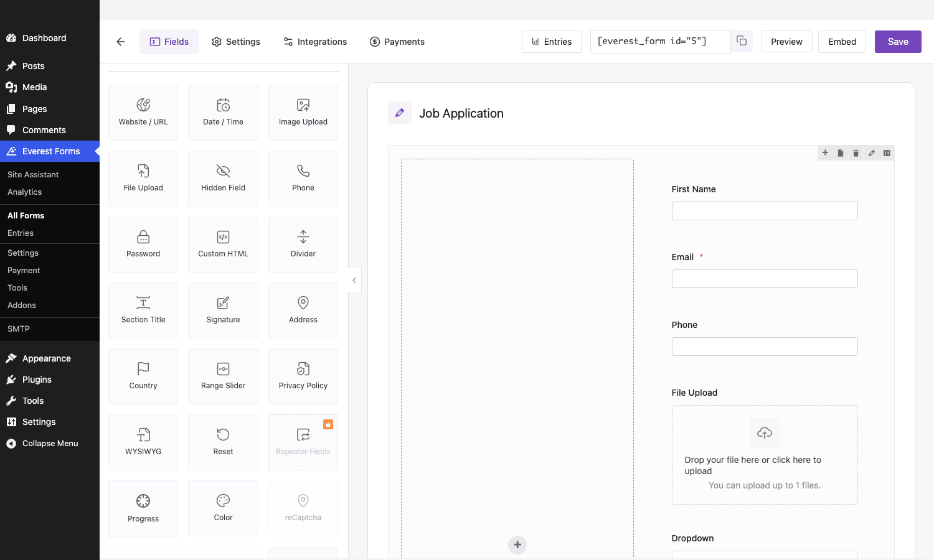Add the Range Slider field
This screenshot has height=560, width=934.
pyautogui.click(x=223, y=376)
